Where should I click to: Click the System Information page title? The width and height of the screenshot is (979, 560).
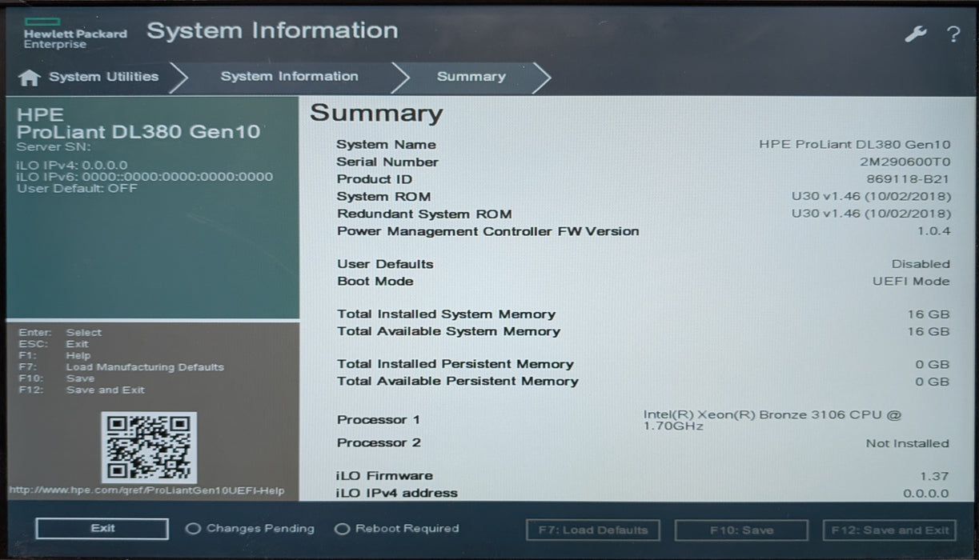[x=272, y=31]
